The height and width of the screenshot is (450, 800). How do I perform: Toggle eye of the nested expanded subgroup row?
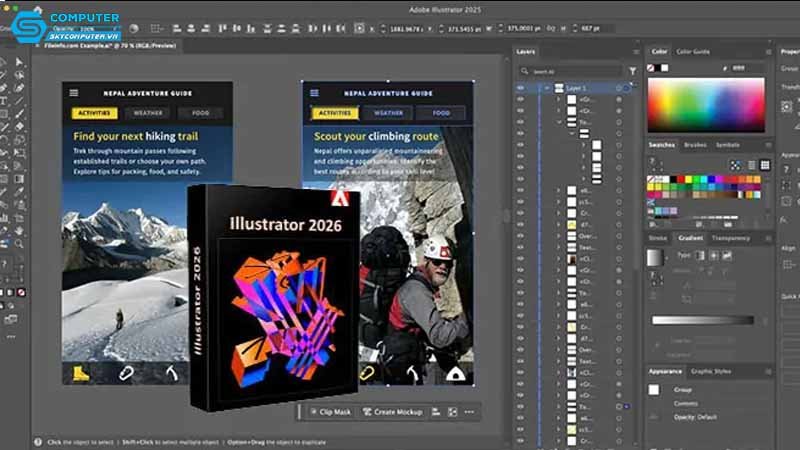point(520,134)
